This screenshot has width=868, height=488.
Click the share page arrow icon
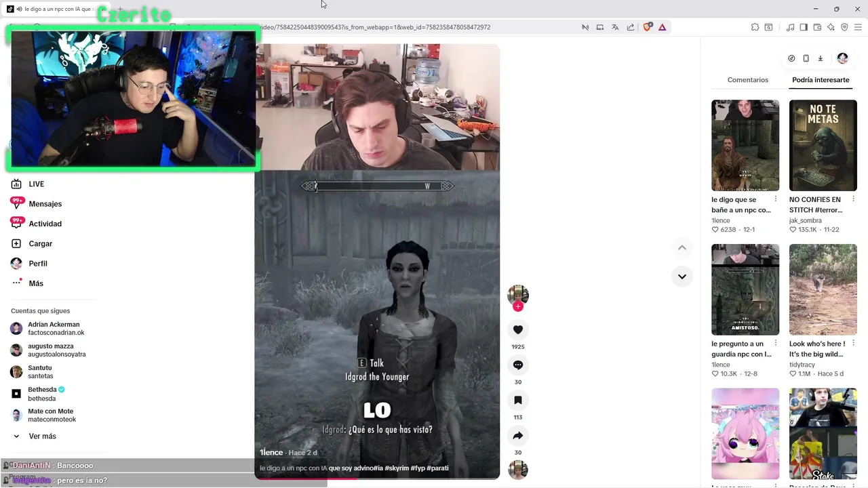coord(631,27)
